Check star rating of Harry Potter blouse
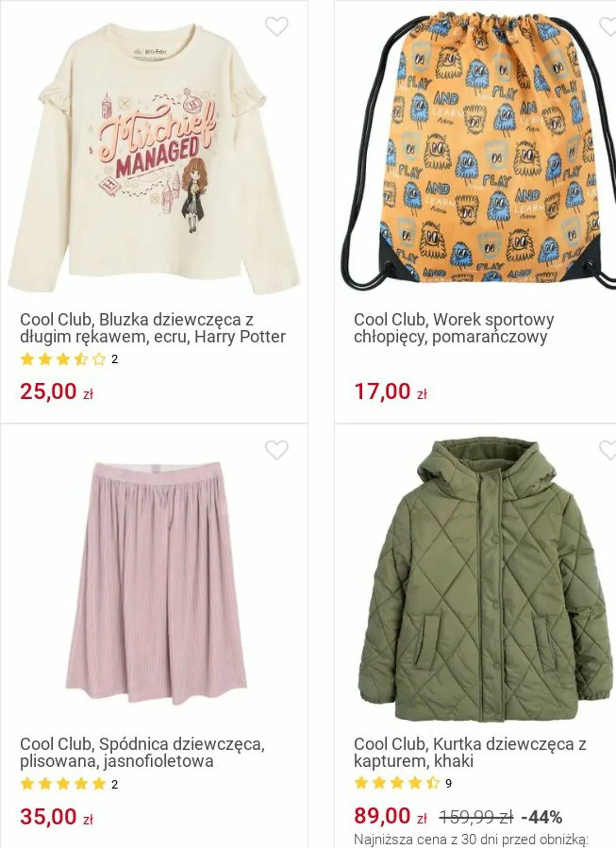The height and width of the screenshot is (848, 616). 69,359
